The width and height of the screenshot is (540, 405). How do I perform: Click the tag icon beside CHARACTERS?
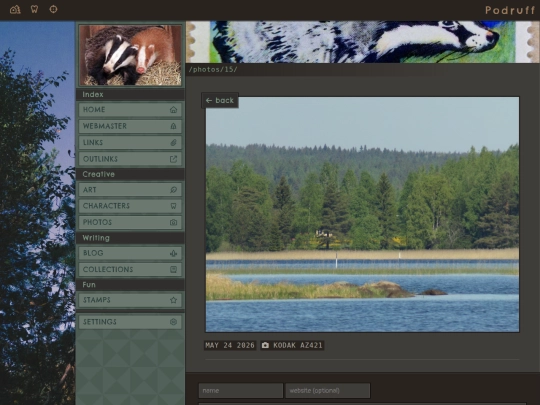[x=173, y=206]
